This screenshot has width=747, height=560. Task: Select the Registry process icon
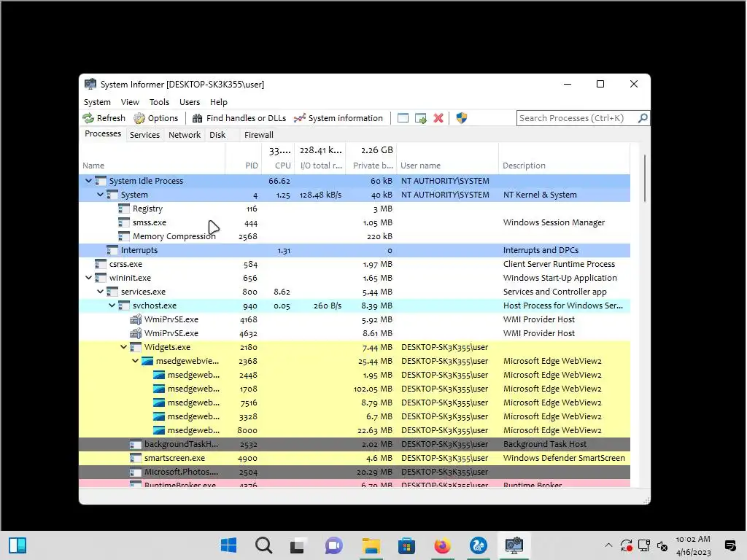(x=124, y=209)
